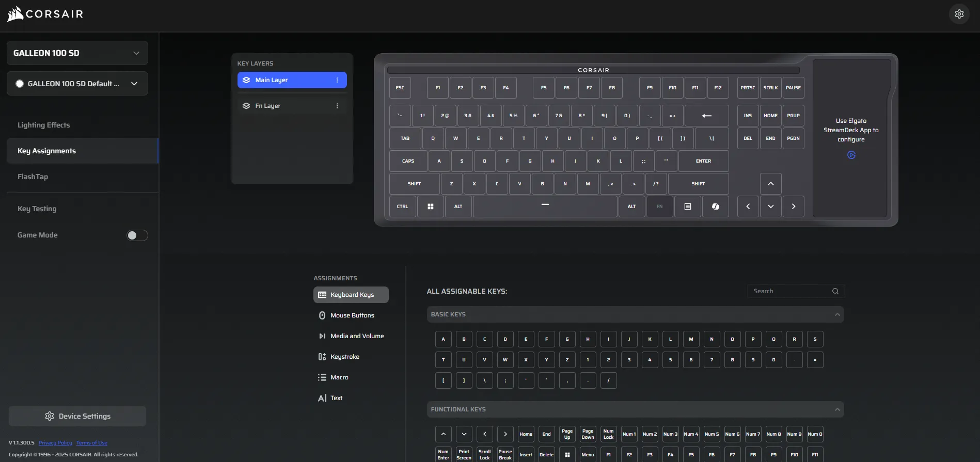
Task: Pick the up arrow in Functional Keys
Action: pyautogui.click(x=443, y=434)
